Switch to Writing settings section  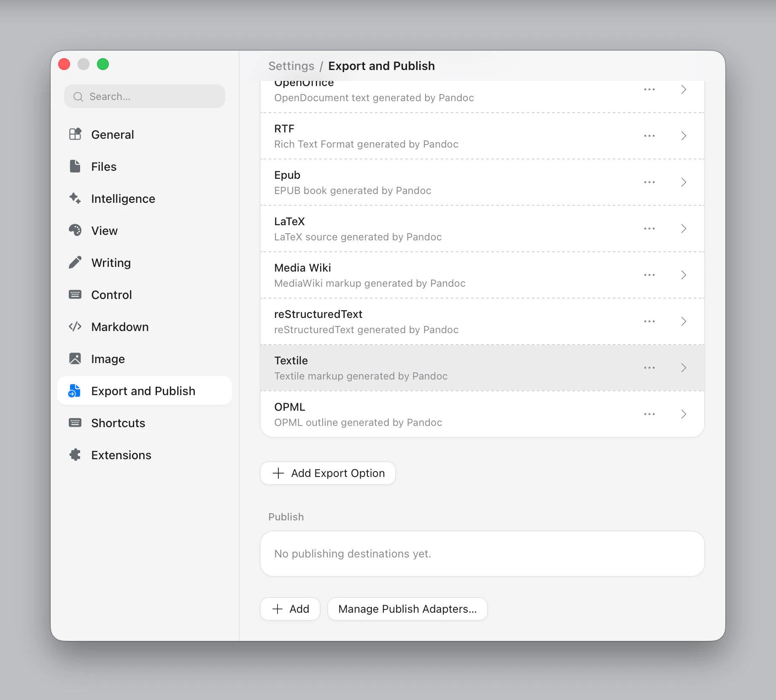pyautogui.click(x=145, y=263)
